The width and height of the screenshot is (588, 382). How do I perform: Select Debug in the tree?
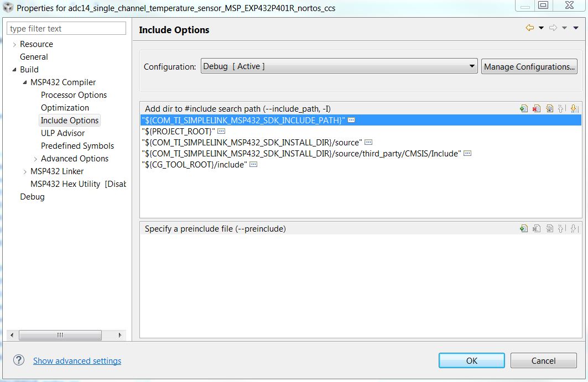tap(32, 197)
